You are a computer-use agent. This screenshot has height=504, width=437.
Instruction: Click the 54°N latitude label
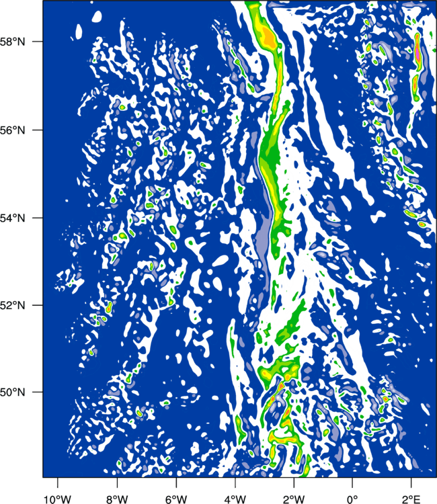[x=13, y=218]
